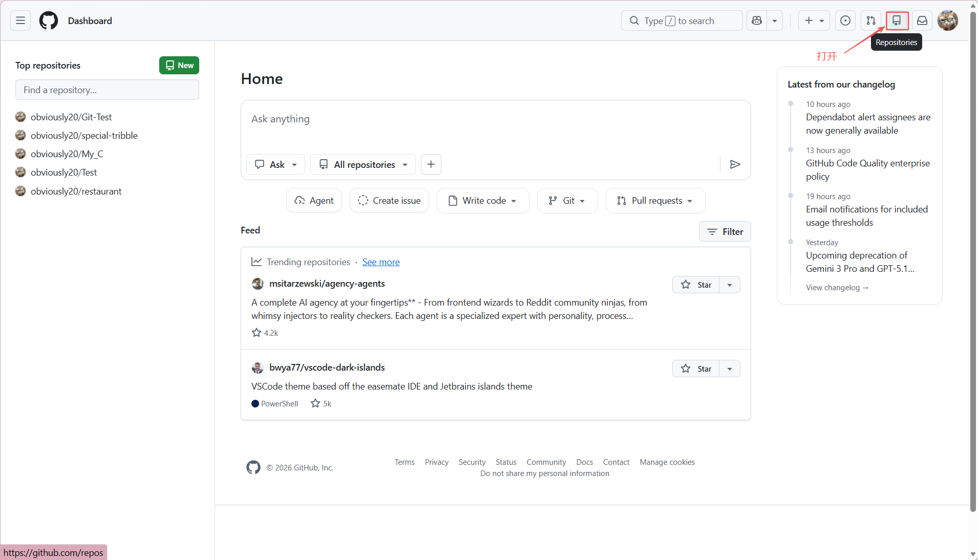Screen dimensions: 978x560
Task: Open the All repositories dropdown
Action: click(363, 164)
